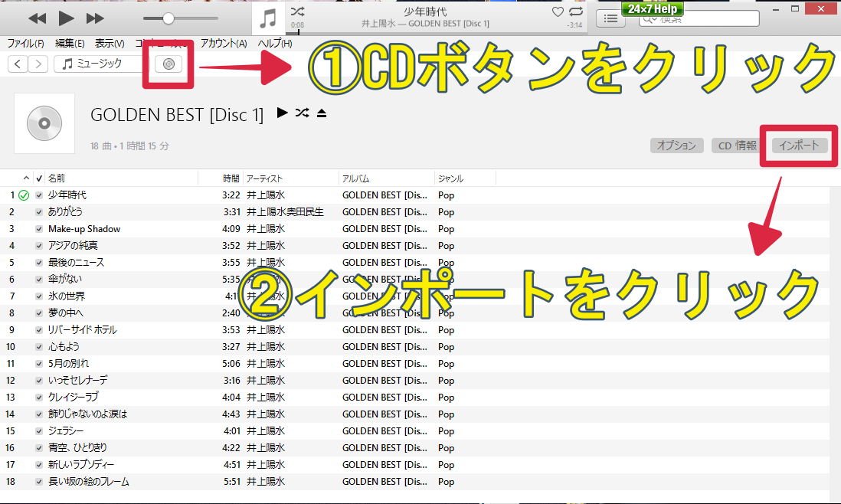
Task: Click the CD button in the navigation bar
Action: 168,64
